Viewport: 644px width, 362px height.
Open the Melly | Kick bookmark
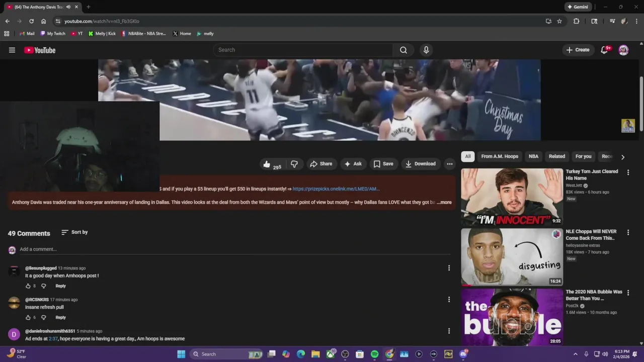point(102,34)
